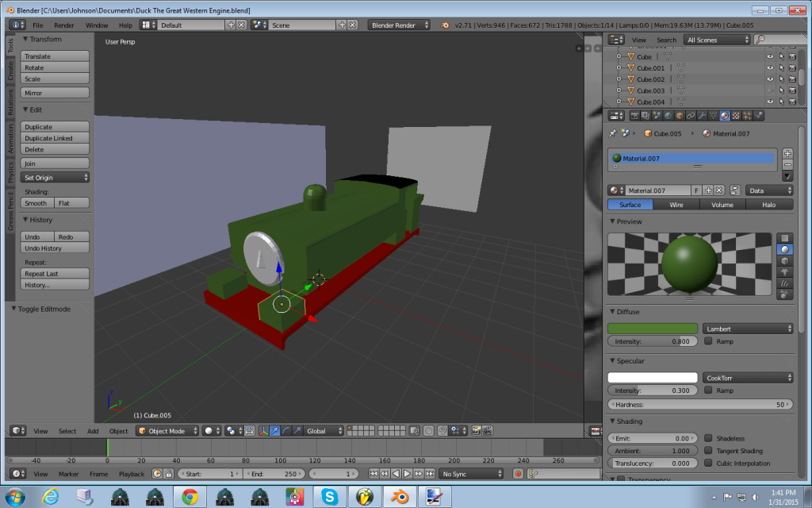The width and height of the screenshot is (812, 508).
Task: Click the green diffuse color swatch
Action: coord(653,329)
